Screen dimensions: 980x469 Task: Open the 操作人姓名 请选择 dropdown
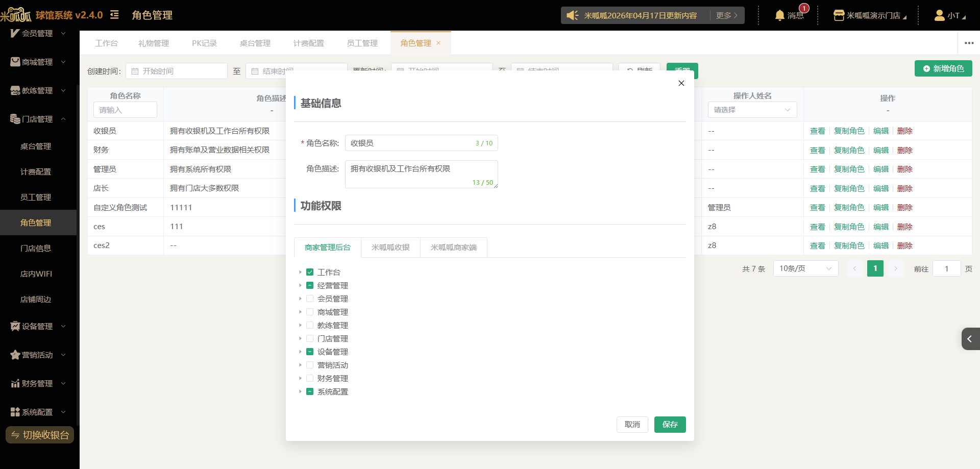(752, 110)
